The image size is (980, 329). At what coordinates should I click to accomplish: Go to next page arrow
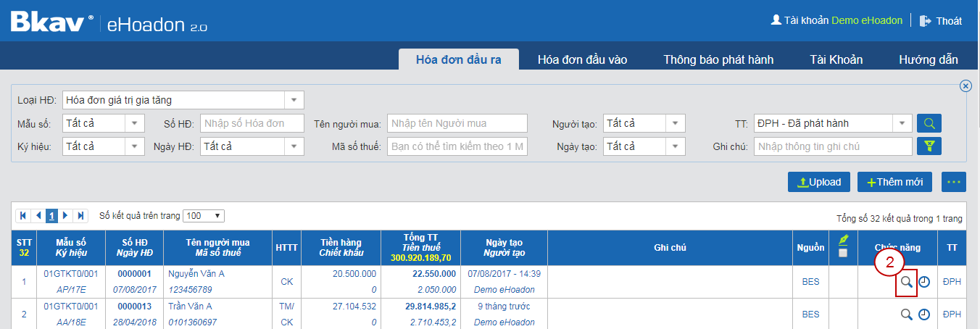[x=66, y=216]
